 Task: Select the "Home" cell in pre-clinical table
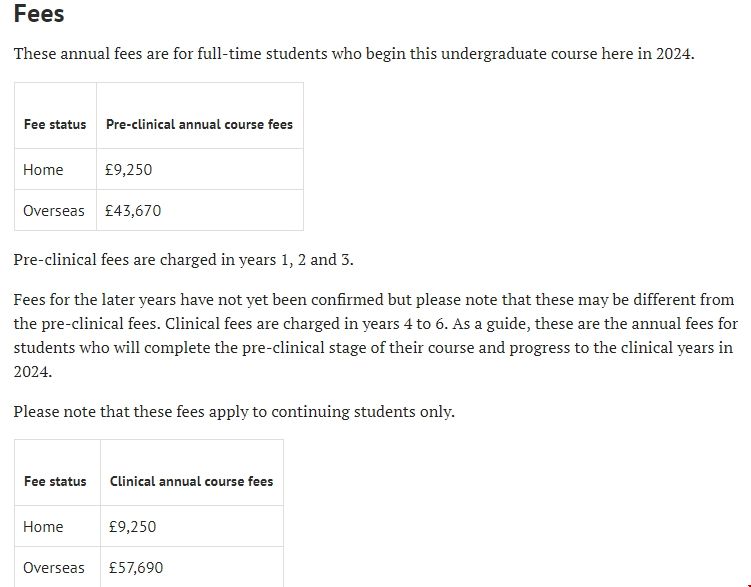tap(43, 170)
